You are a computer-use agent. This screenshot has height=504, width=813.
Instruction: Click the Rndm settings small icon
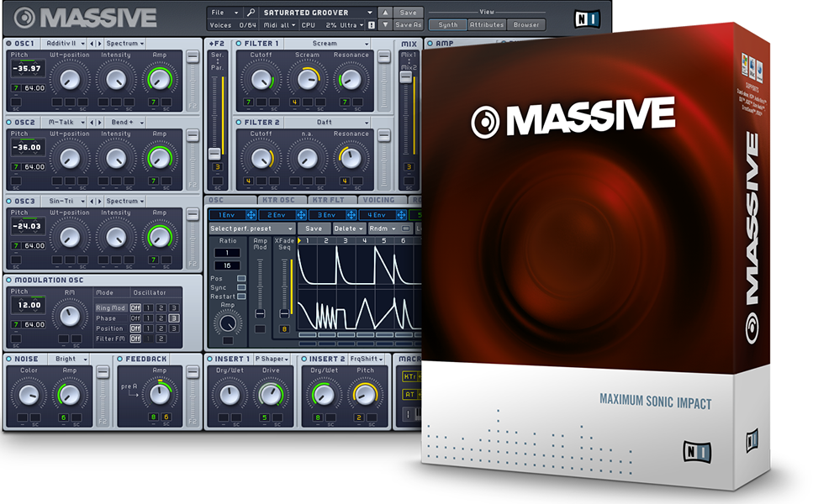pyautogui.click(x=406, y=228)
